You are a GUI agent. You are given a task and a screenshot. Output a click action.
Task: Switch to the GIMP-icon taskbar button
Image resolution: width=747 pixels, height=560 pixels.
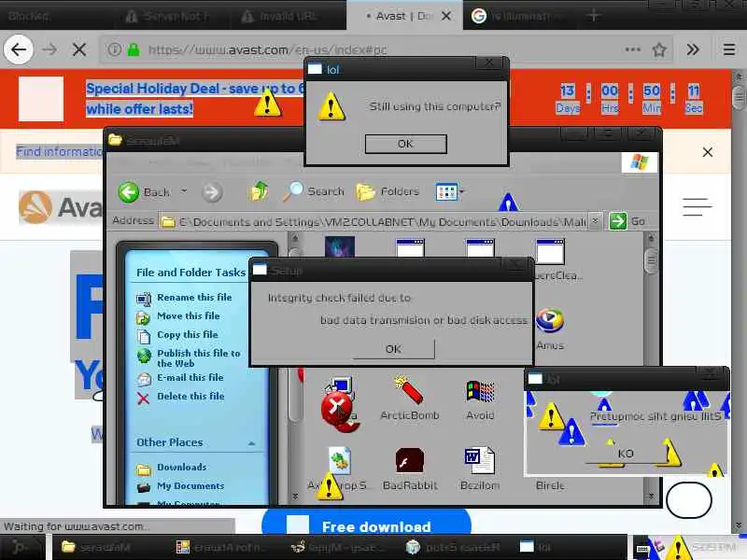click(340, 547)
